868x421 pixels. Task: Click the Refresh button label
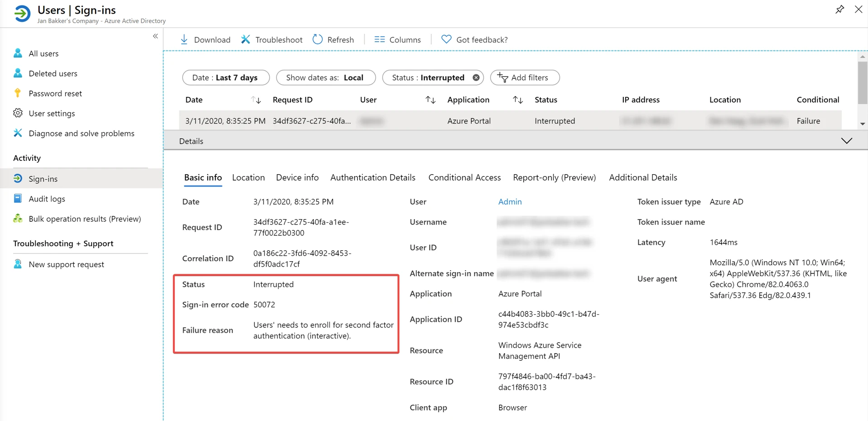pos(340,40)
